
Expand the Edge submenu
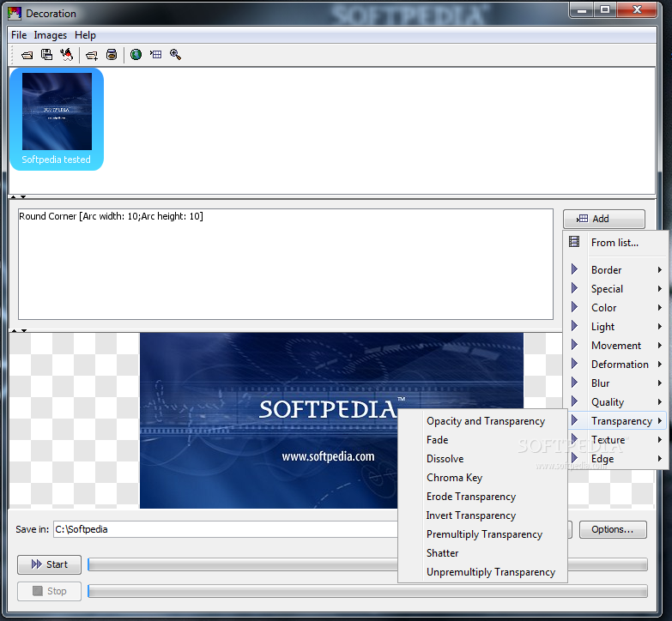coord(615,458)
